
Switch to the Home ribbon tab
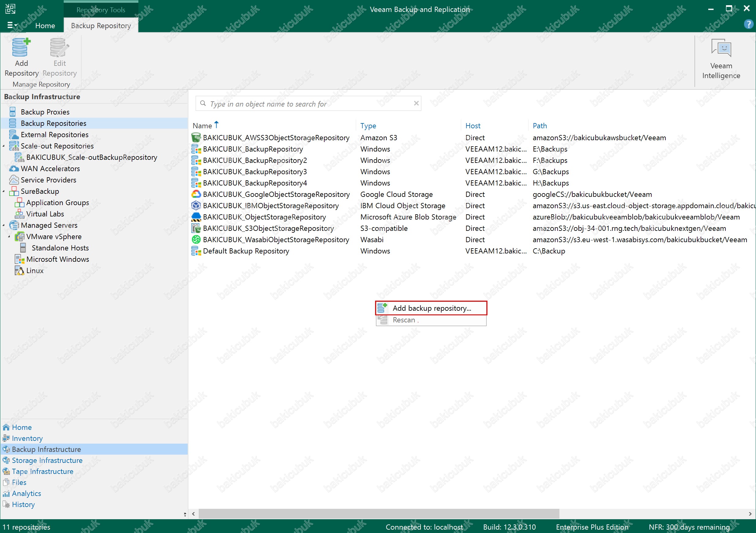[x=45, y=25]
